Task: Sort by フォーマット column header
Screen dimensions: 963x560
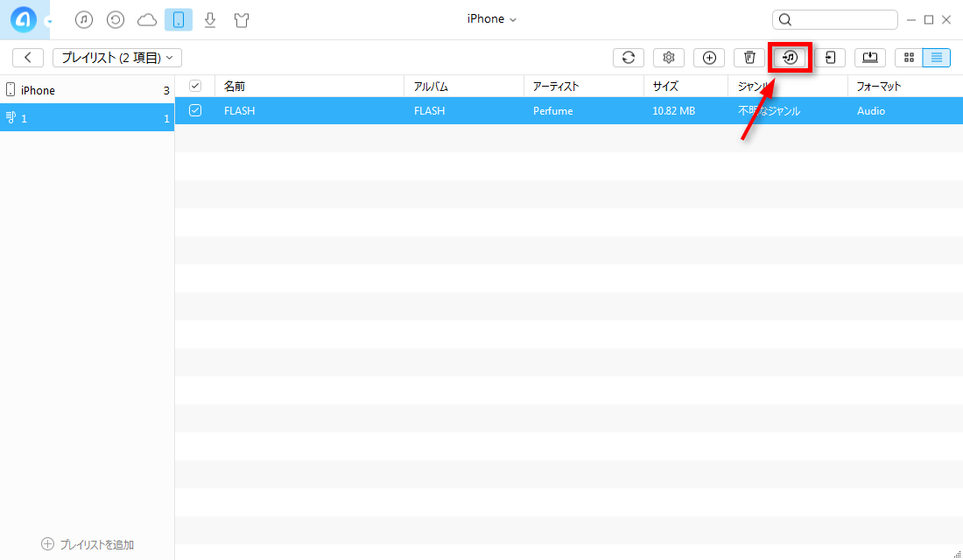Action: (x=905, y=87)
